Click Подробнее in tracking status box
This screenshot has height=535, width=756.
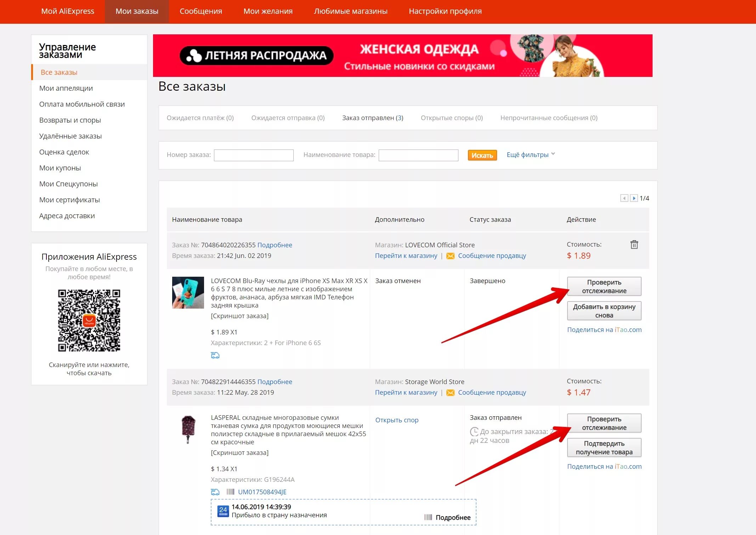(453, 518)
